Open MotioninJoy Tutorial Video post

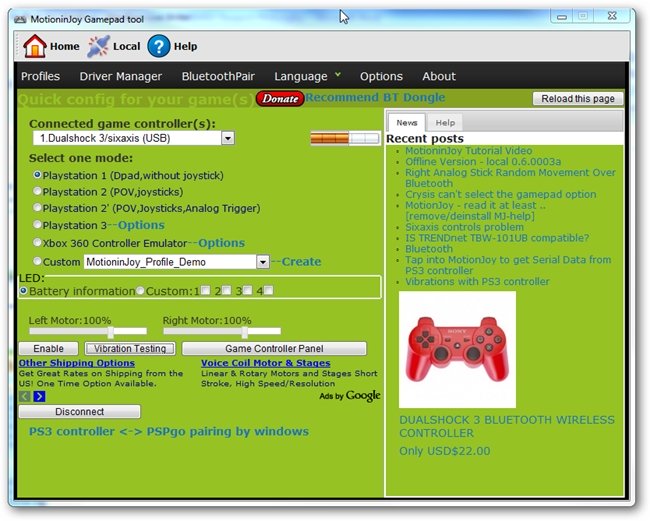[x=468, y=150]
